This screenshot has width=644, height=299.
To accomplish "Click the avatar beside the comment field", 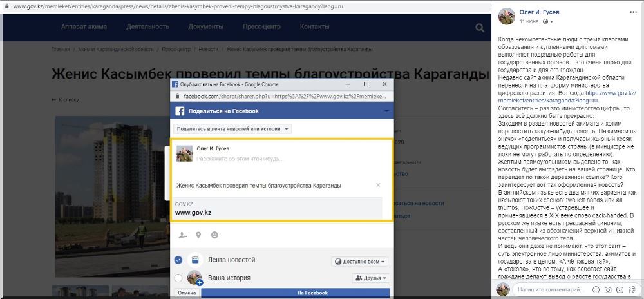I will [503, 289].
